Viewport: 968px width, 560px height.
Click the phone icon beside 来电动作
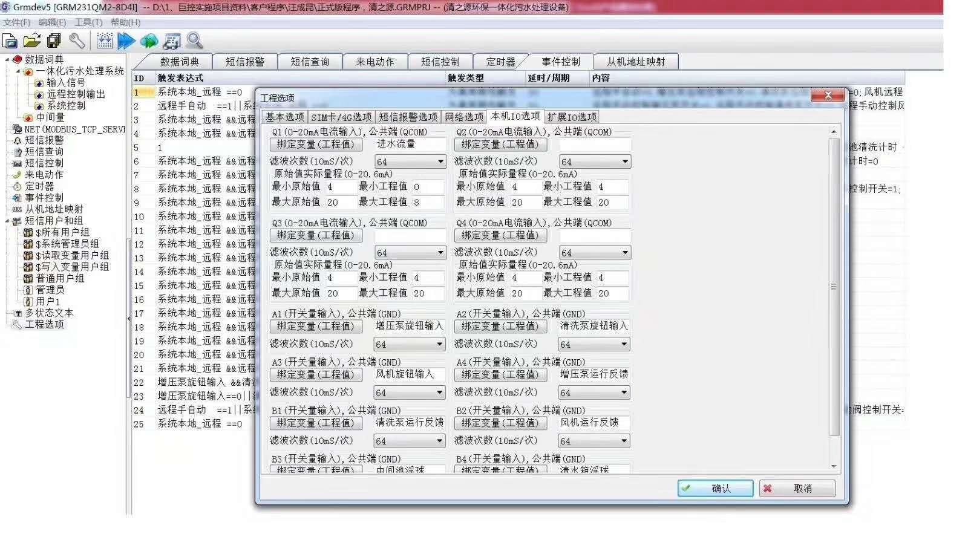17,175
